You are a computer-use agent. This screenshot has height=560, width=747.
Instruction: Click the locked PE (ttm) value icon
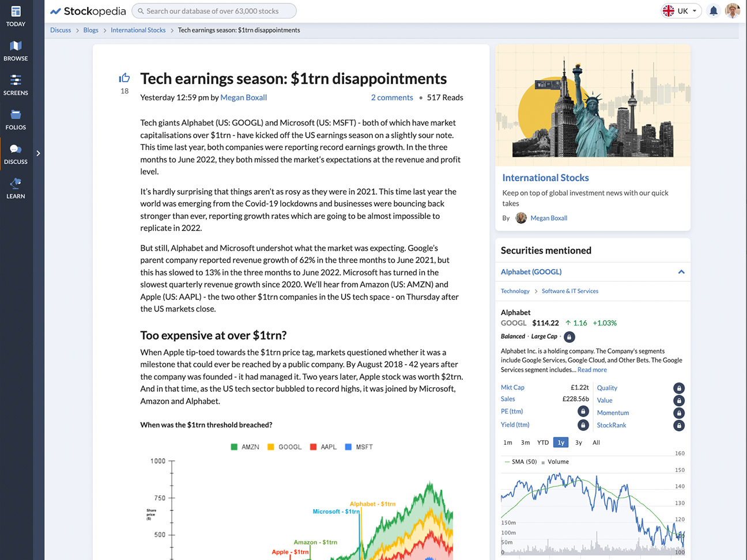click(583, 411)
